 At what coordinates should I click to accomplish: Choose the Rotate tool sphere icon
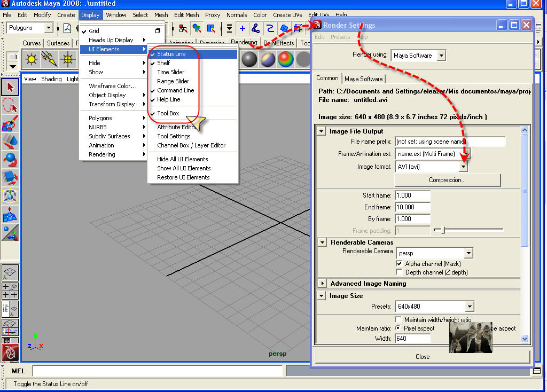click(x=10, y=159)
